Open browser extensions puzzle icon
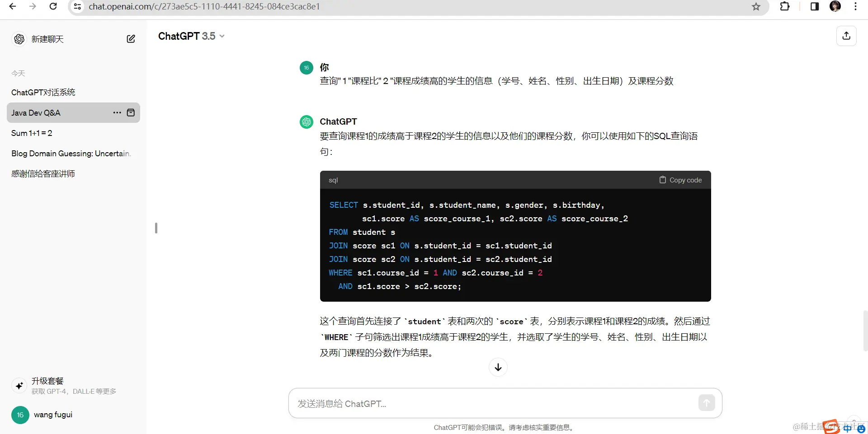Viewport: 868px width, 434px height. pos(785,6)
